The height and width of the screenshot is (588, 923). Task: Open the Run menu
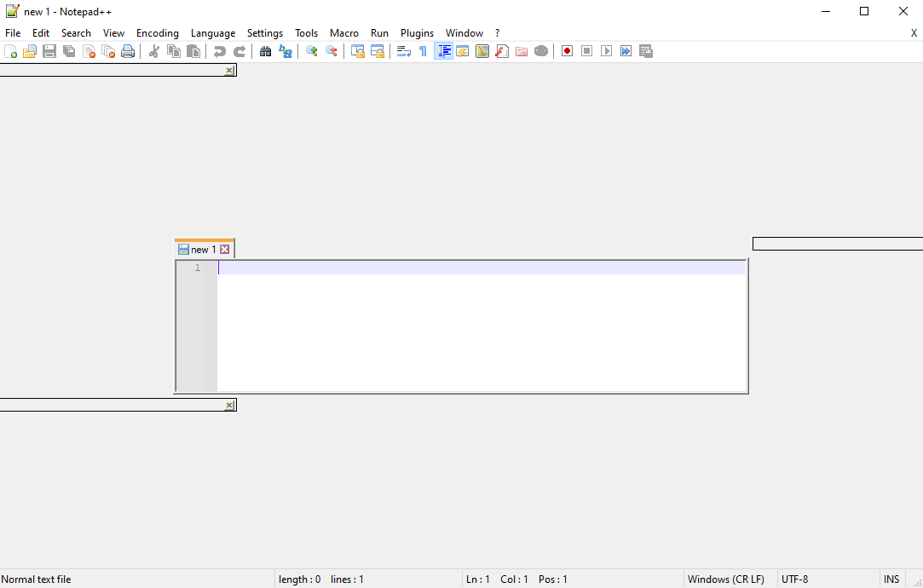tap(379, 33)
